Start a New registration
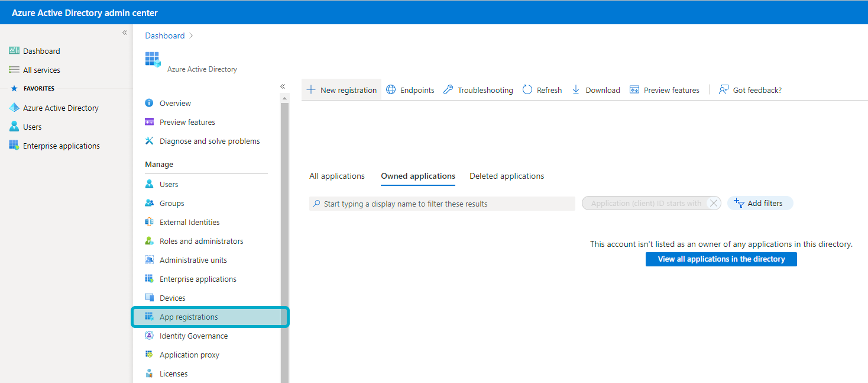This screenshot has width=868, height=383. click(342, 90)
